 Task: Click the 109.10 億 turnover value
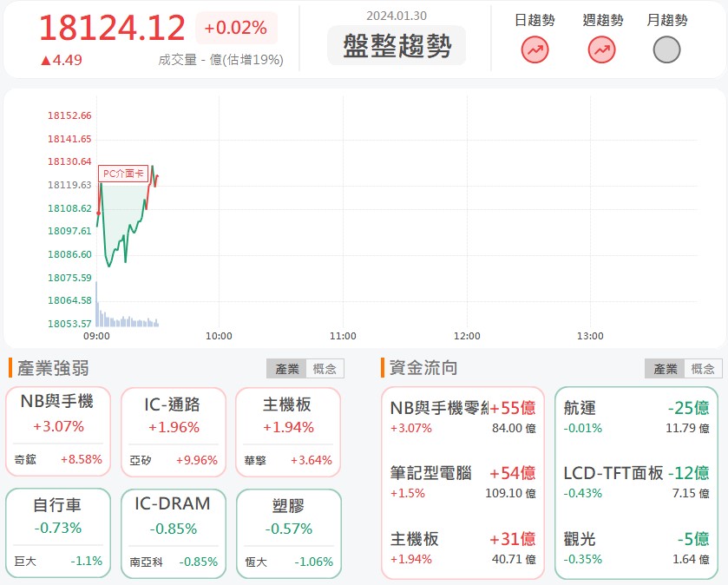point(510,493)
